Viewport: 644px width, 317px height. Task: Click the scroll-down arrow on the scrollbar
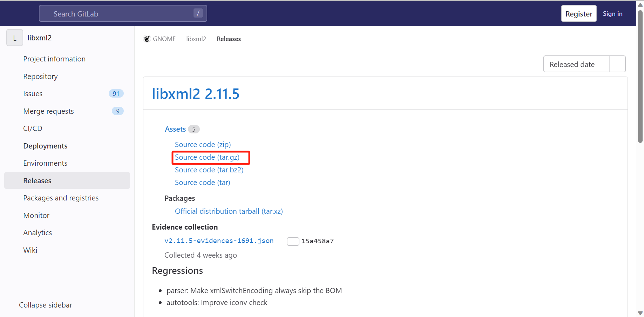tap(639, 313)
